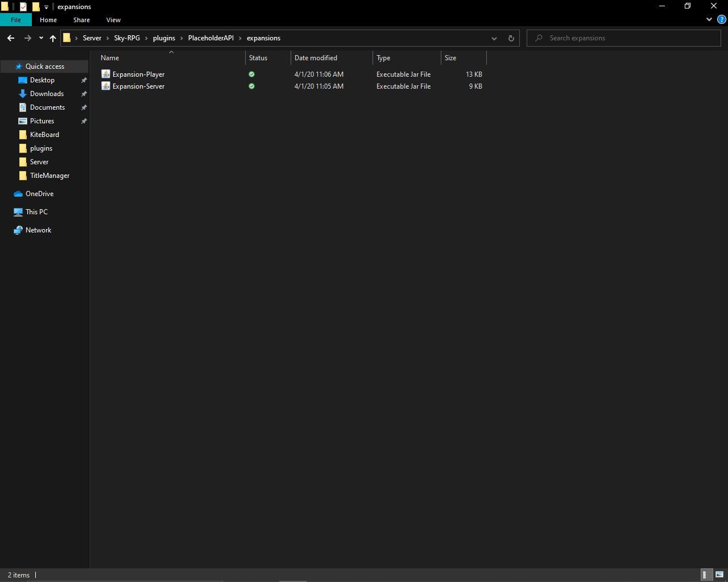728x582 pixels.
Task: Open address bar previous locations dropdown
Action: pos(494,38)
